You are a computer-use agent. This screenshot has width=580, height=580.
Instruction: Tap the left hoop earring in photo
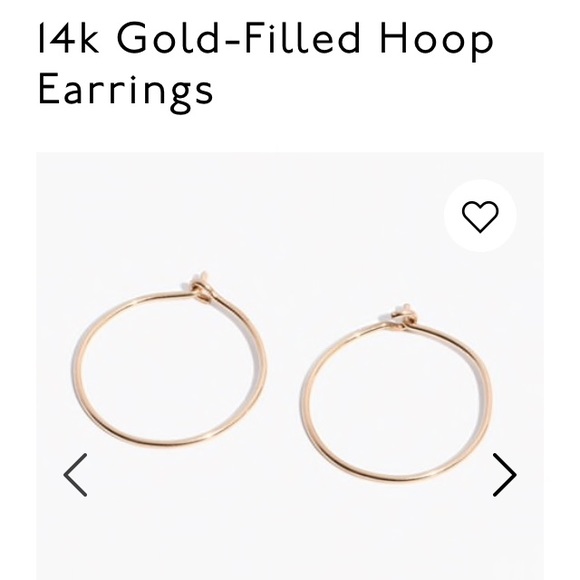(169, 359)
